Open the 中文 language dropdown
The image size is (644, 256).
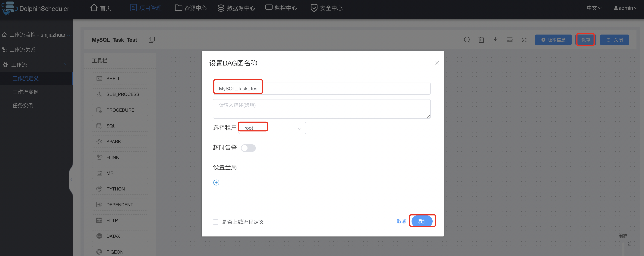(594, 8)
